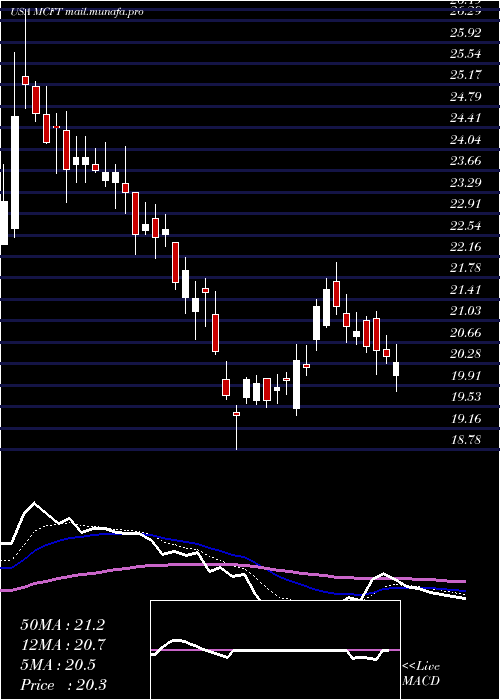
Task: Click the 19.91 price axis label
Action: pyautogui.click(x=466, y=375)
